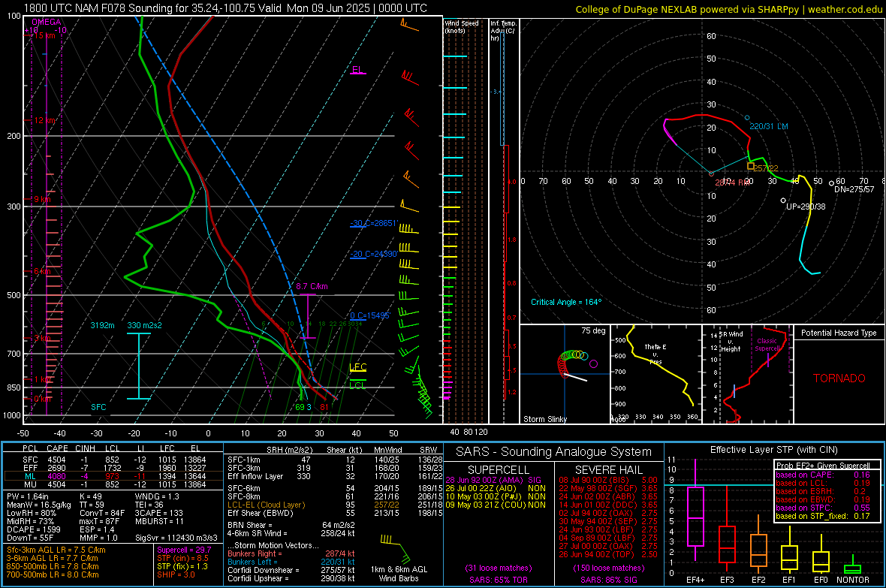886x588 pixels.
Task: Select the EFF parcel row in table
Action: 113,468
